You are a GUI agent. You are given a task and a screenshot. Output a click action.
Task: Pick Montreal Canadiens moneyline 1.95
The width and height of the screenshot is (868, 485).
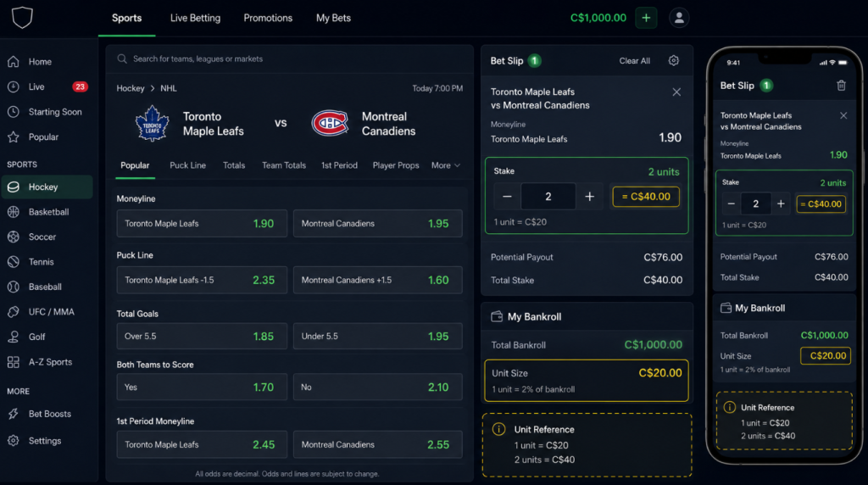pyautogui.click(x=377, y=224)
